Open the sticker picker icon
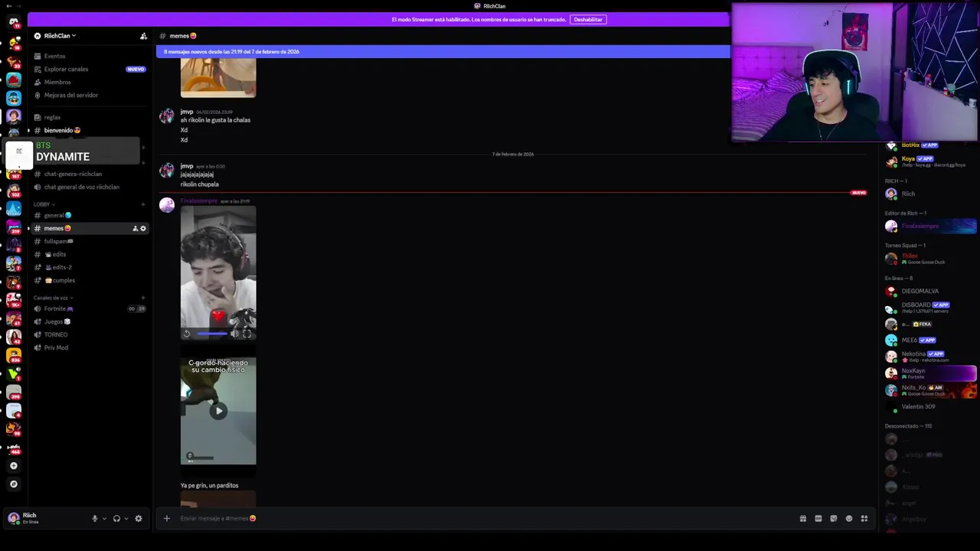 (x=833, y=518)
